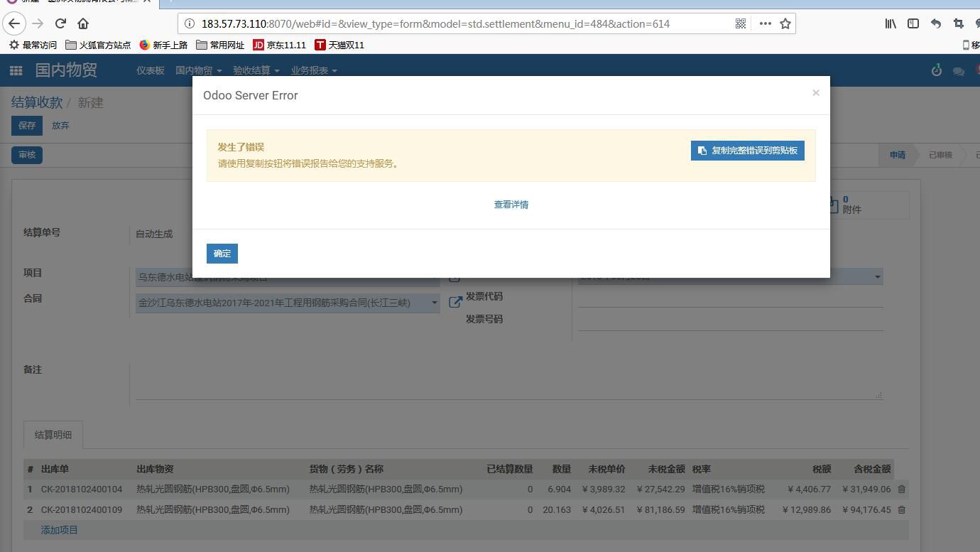The height and width of the screenshot is (552, 980).
Task: Remove row CK-2018102400109 via trash icon
Action: [x=901, y=510]
